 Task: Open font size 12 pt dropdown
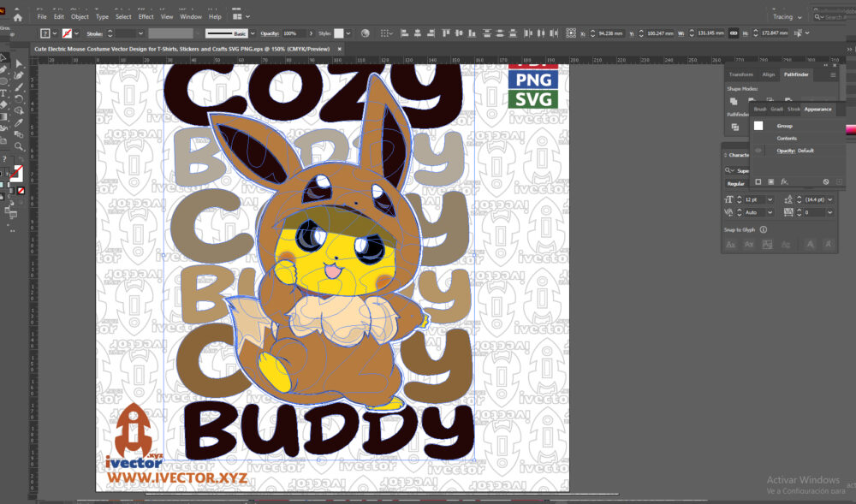[x=770, y=199]
